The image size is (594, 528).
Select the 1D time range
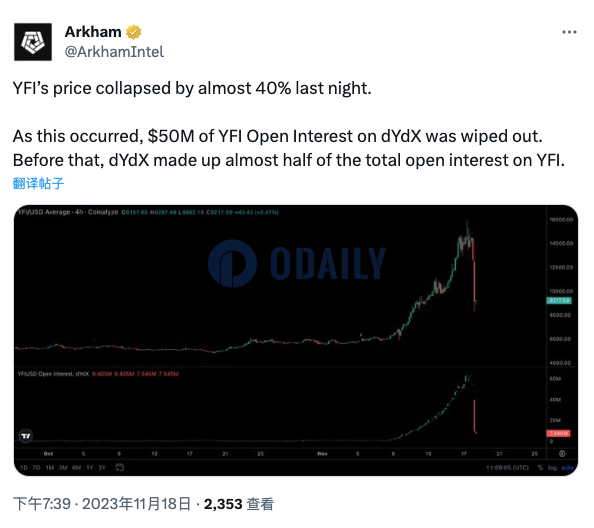24,468
